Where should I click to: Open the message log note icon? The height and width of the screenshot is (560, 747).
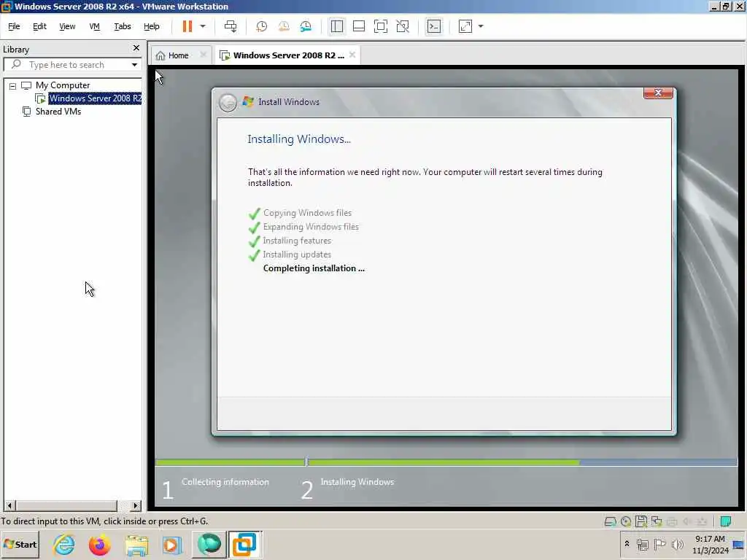pyautogui.click(x=726, y=521)
